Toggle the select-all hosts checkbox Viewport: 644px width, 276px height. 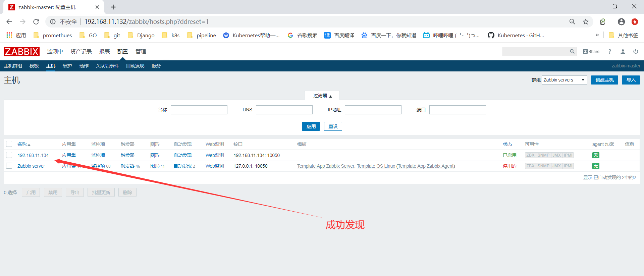click(x=9, y=144)
